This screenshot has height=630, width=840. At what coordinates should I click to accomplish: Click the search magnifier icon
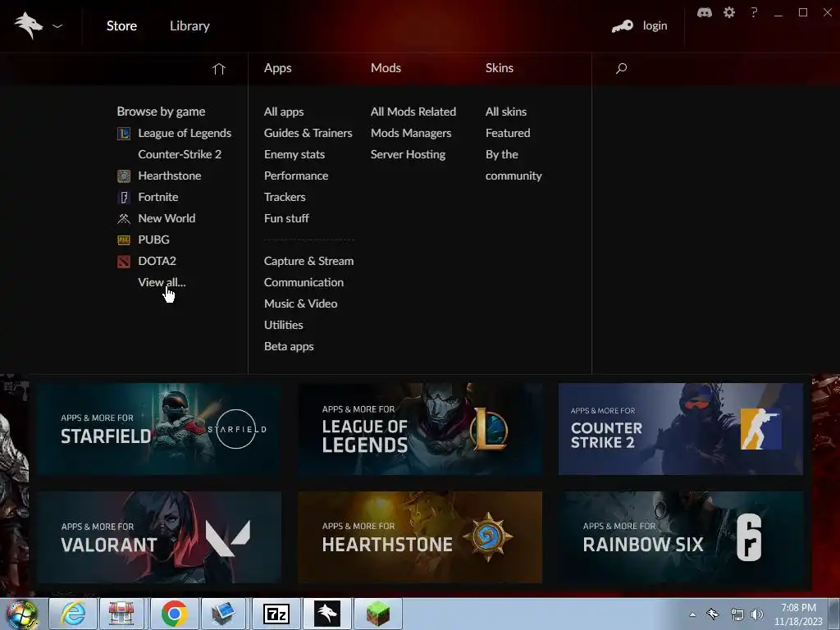(622, 68)
